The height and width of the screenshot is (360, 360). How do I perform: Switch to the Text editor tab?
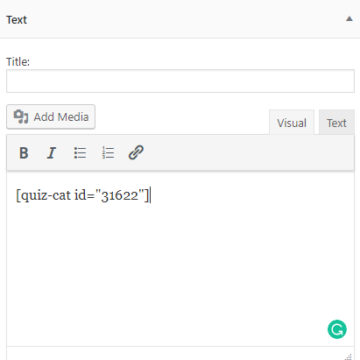(x=337, y=123)
